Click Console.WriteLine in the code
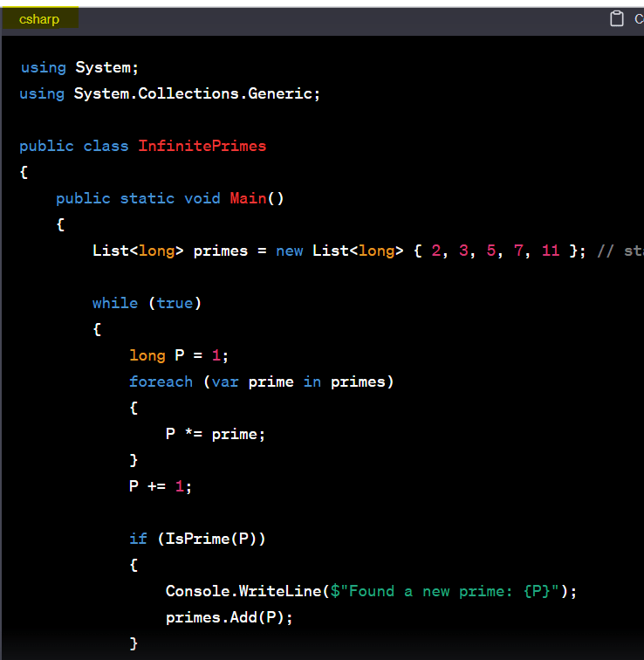This screenshot has height=660, width=644. coord(243,591)
